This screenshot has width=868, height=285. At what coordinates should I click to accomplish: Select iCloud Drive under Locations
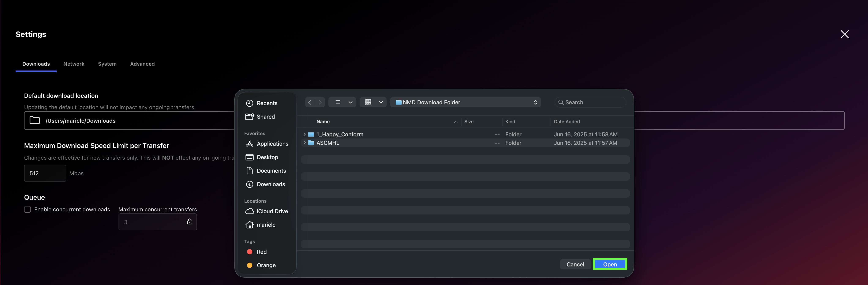272,211
